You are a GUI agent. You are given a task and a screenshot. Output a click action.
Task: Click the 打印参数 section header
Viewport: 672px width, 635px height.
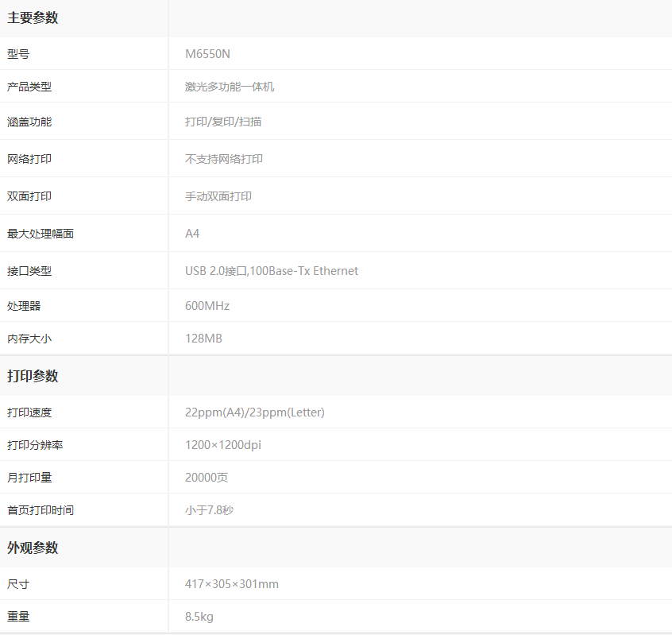coord(33,376)
